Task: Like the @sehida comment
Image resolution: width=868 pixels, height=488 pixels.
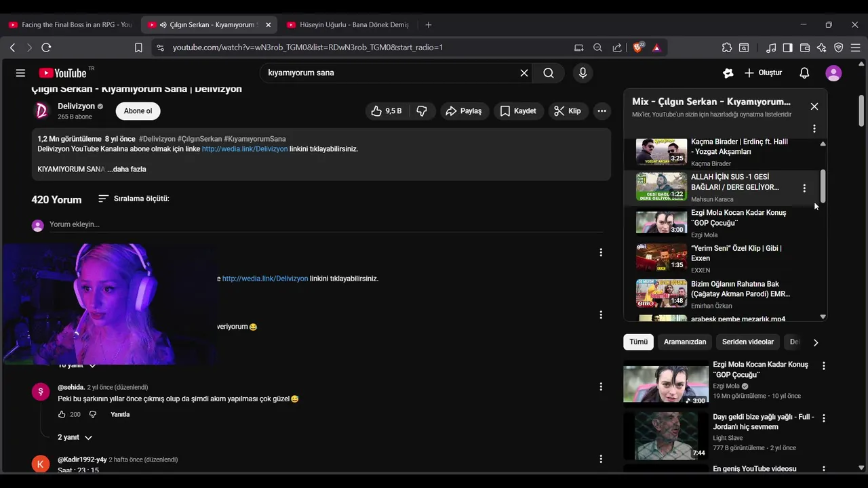Action: 62,415
